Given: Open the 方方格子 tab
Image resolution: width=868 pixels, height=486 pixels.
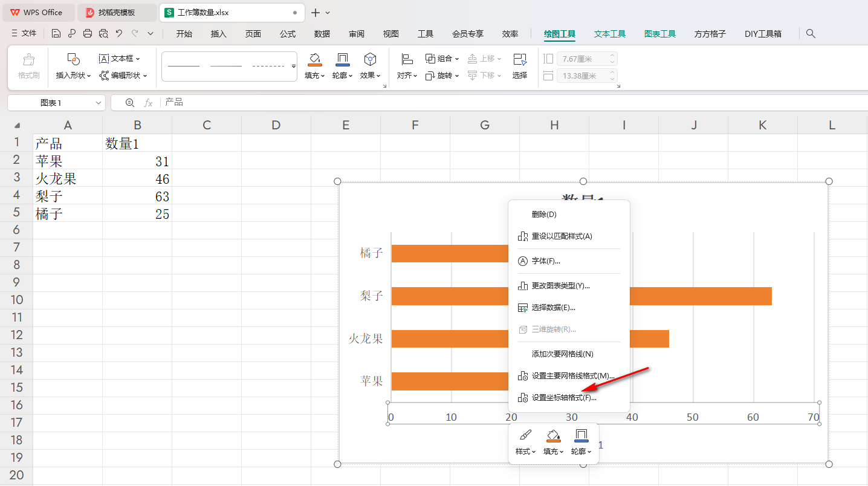Looking at the screenshot, I should tap(710, 34).
